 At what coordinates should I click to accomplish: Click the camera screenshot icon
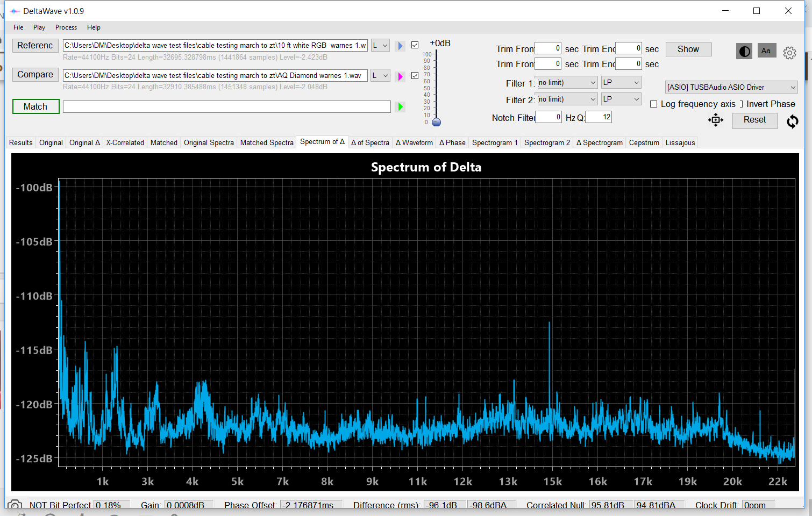pos(15,505)
